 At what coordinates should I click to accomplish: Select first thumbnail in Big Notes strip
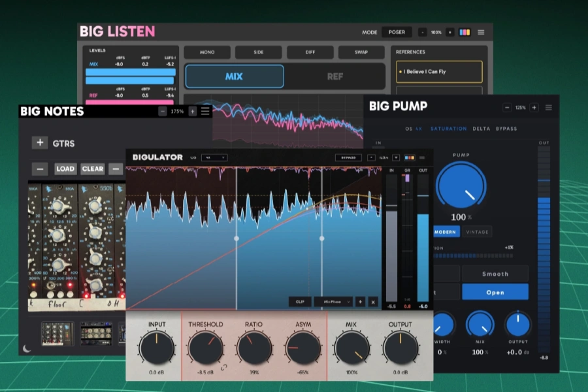point(57,333)
